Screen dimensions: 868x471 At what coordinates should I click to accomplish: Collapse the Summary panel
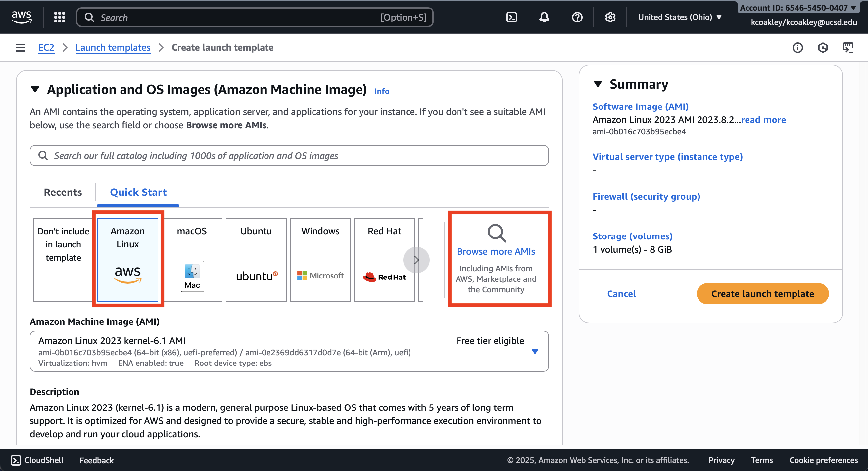click(x=598, y=84)
